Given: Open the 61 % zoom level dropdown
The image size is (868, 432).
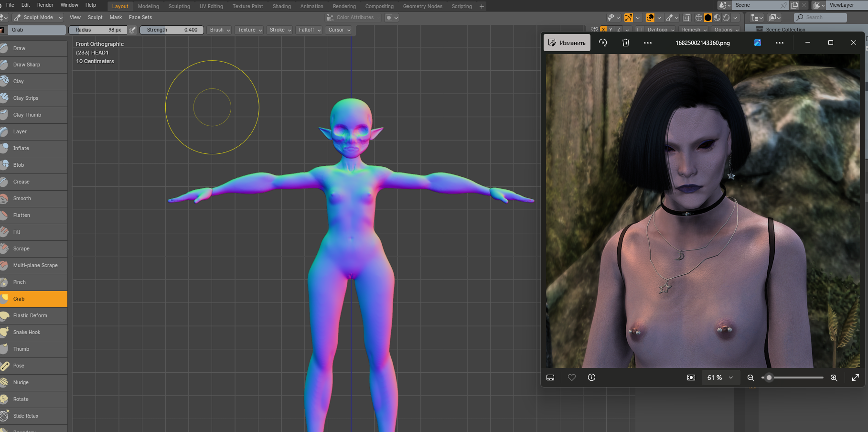Looking at the screenshot, I should (x=720, y=378).
